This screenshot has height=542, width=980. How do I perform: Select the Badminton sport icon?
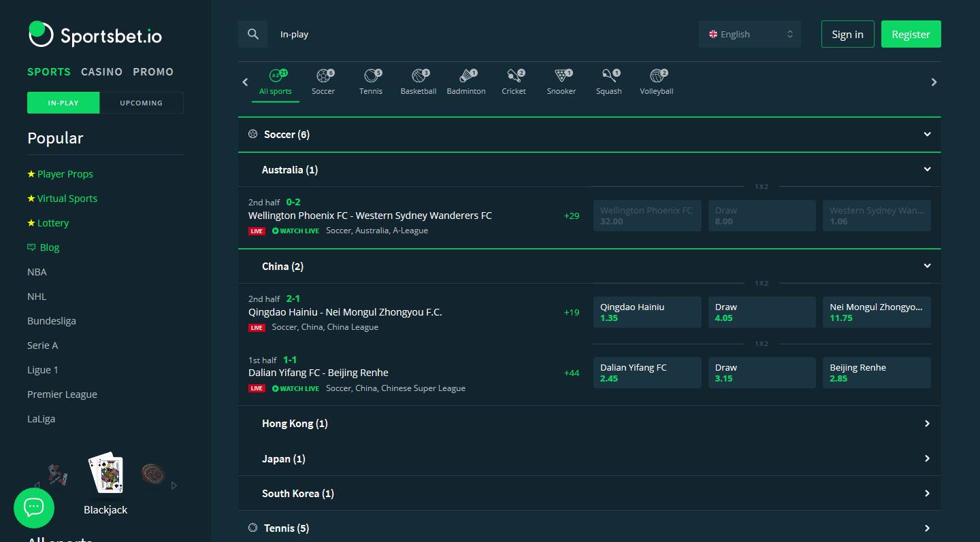466,82
